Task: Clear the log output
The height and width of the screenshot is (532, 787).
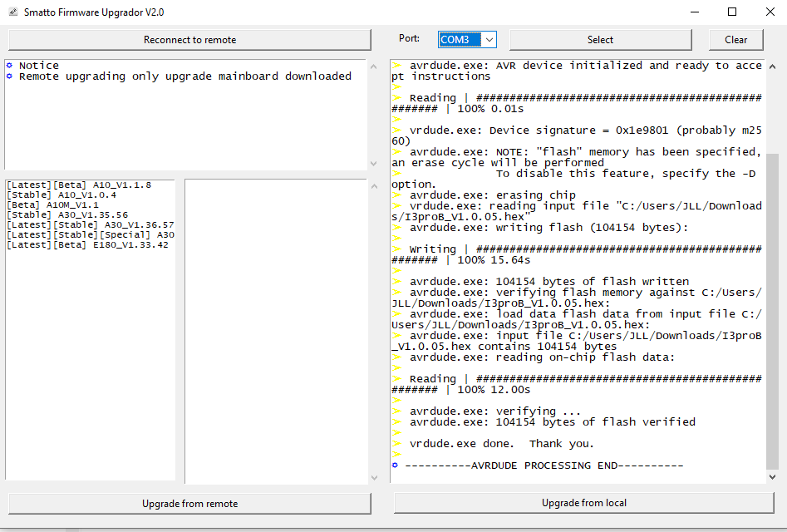Action: tap(735, 40)
